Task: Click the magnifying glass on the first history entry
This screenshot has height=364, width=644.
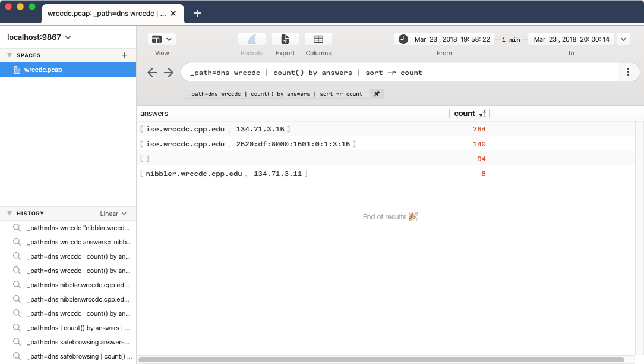Action: coord(17,227)
